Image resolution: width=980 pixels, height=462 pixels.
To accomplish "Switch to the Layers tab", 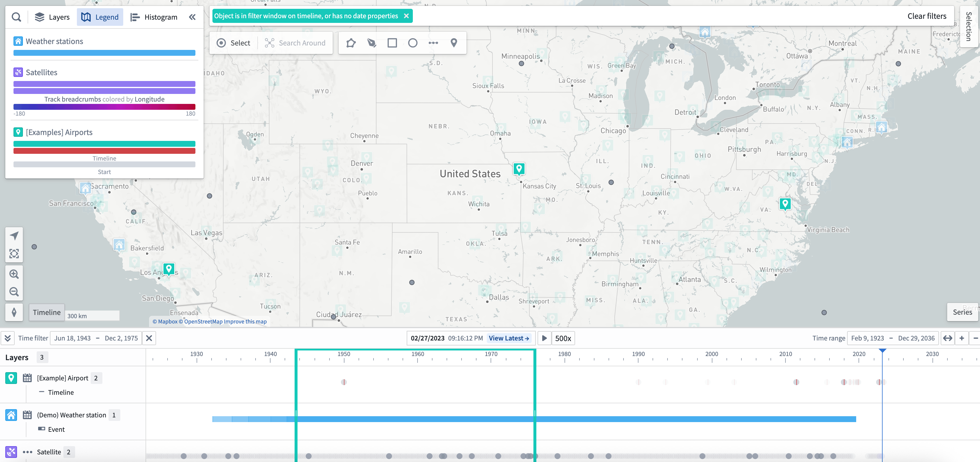I will pos(52,17).
